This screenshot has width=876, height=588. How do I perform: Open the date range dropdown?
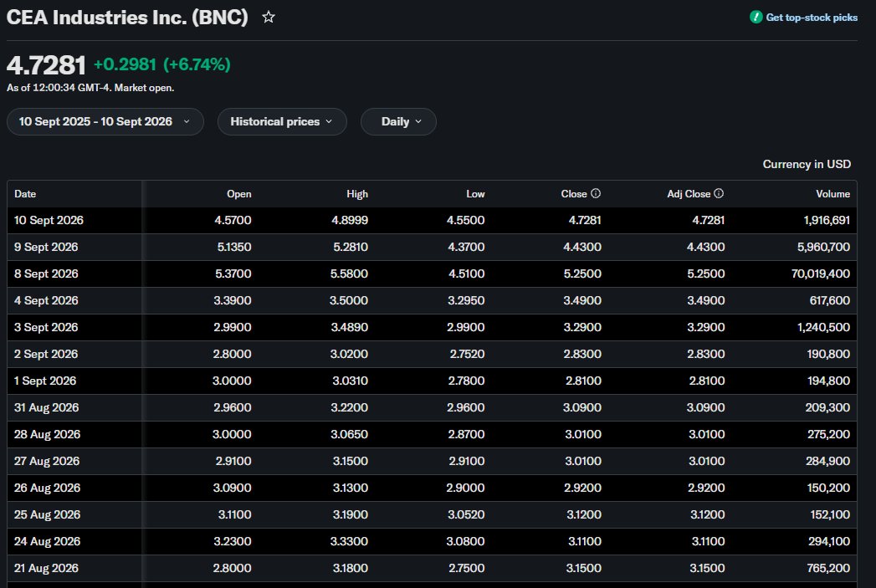click(105, 122)
